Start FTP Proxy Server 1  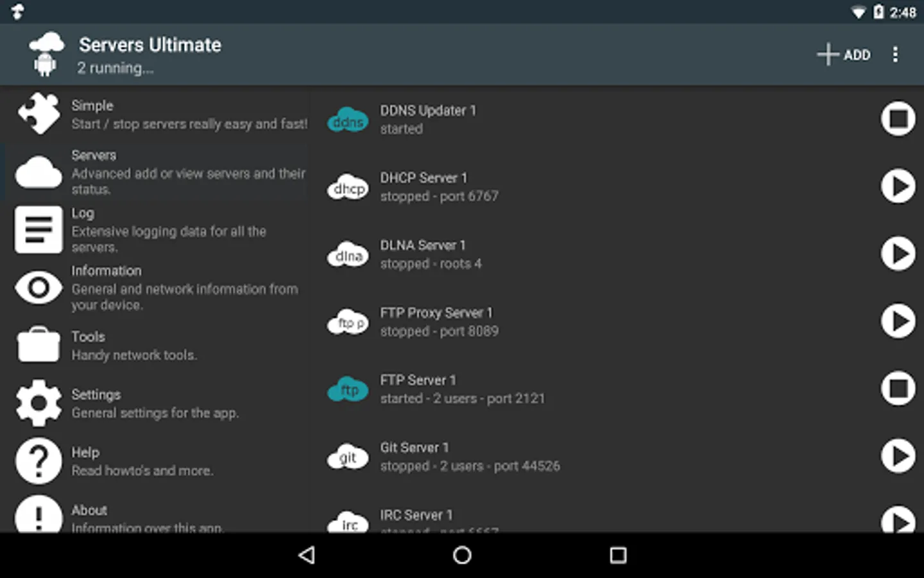tap(898, 320)
